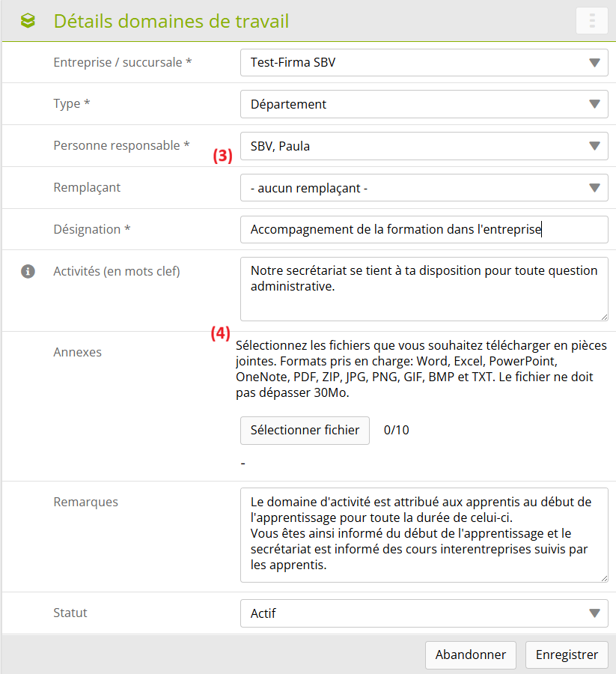Click inside the Remarques text area

(424, 535)
